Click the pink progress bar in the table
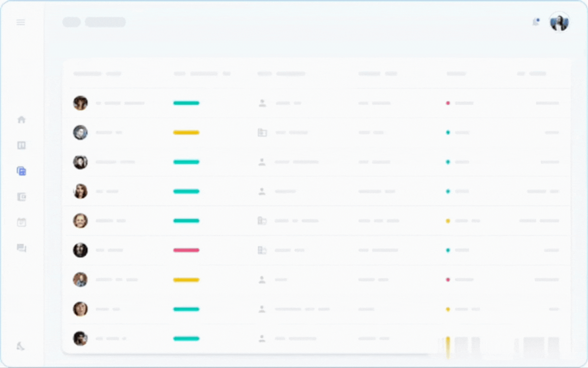This screenshot has width=588, height=368. coord(186,250)
